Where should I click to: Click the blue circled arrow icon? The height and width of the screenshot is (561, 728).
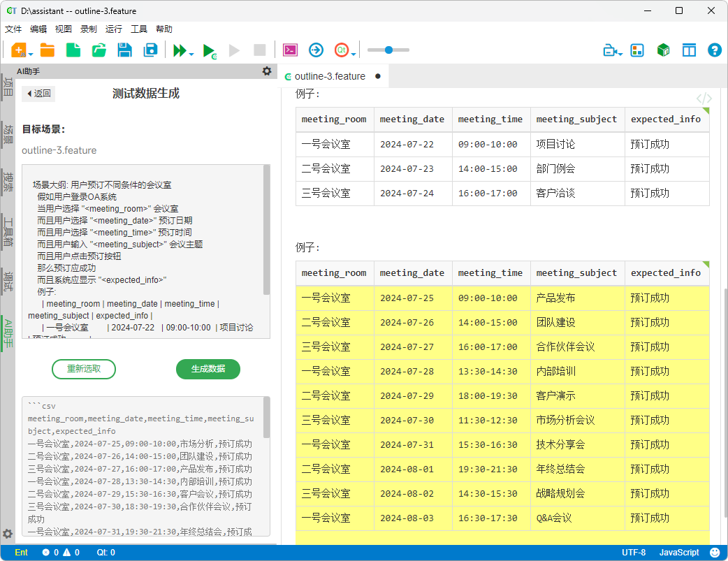(316, 50)
